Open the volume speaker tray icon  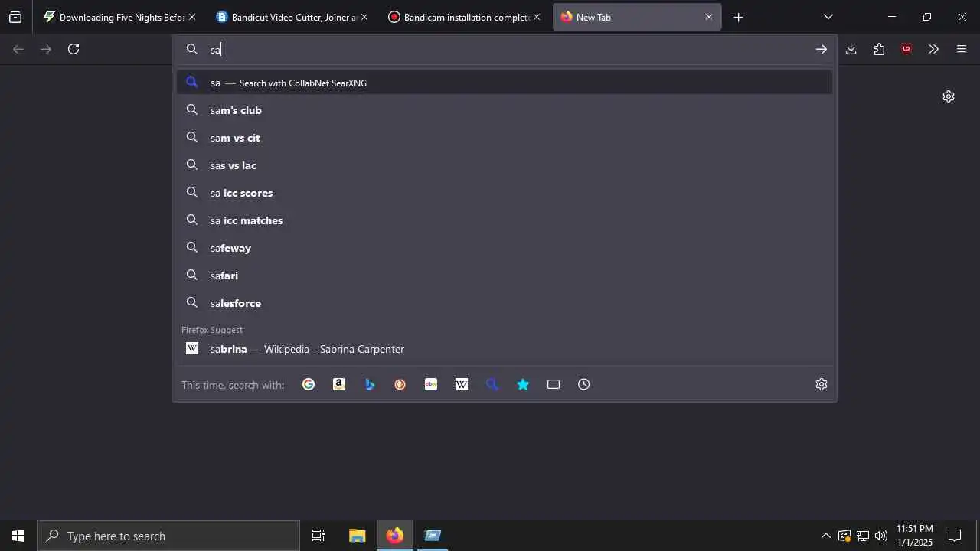(881, 536)
